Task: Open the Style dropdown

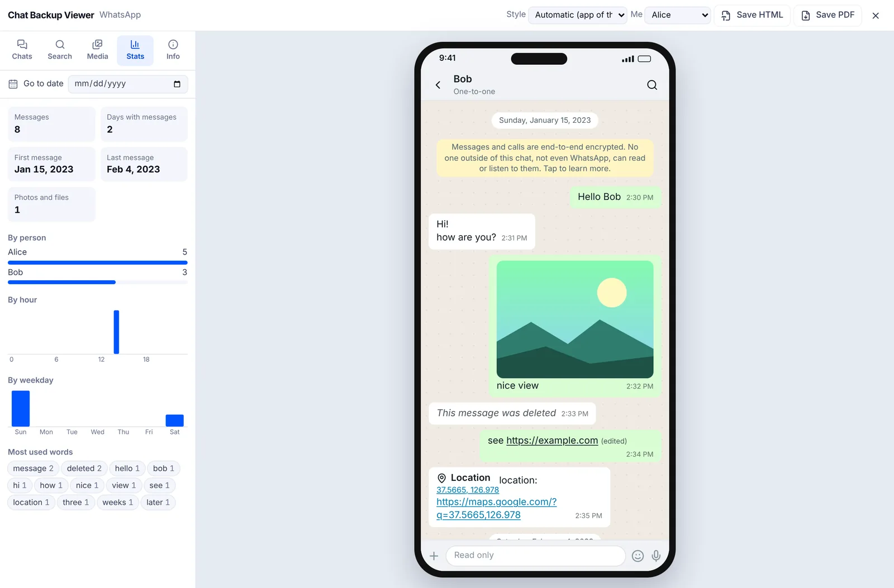Action: point(578,15)
